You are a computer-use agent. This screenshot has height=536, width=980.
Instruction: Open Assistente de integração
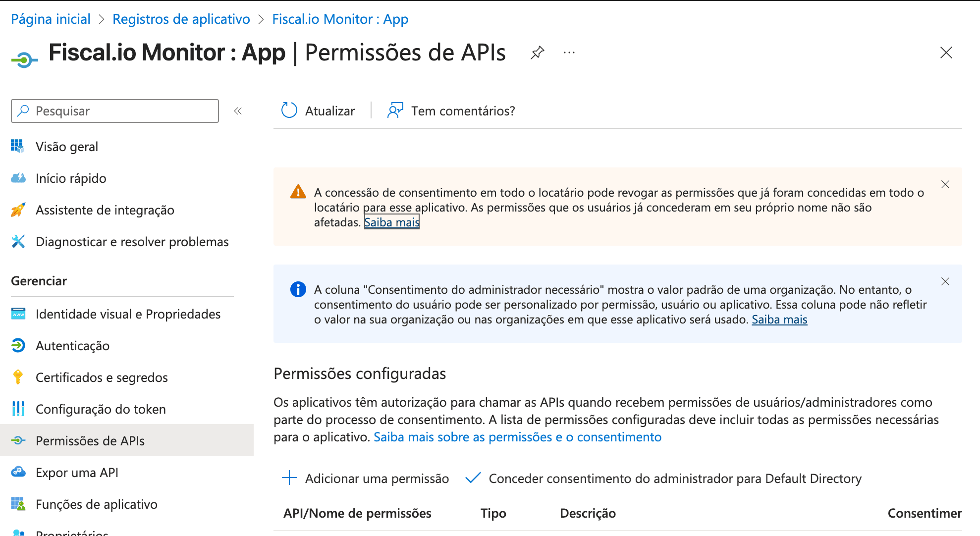[105, 210]
